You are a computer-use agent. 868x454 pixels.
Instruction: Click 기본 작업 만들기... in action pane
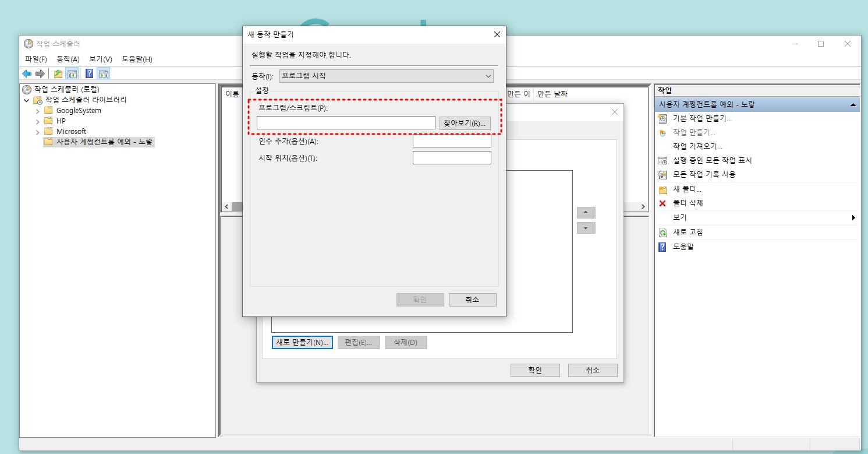click(x=702, y=118)
